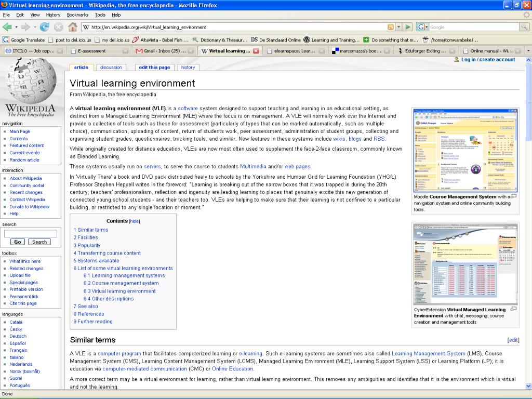Open the article history tab

coord(188,67)
